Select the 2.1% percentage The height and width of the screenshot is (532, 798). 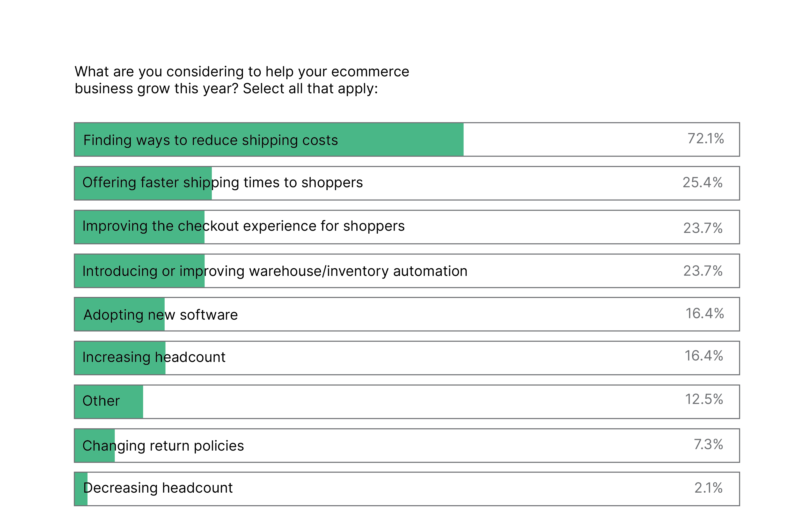708,488
